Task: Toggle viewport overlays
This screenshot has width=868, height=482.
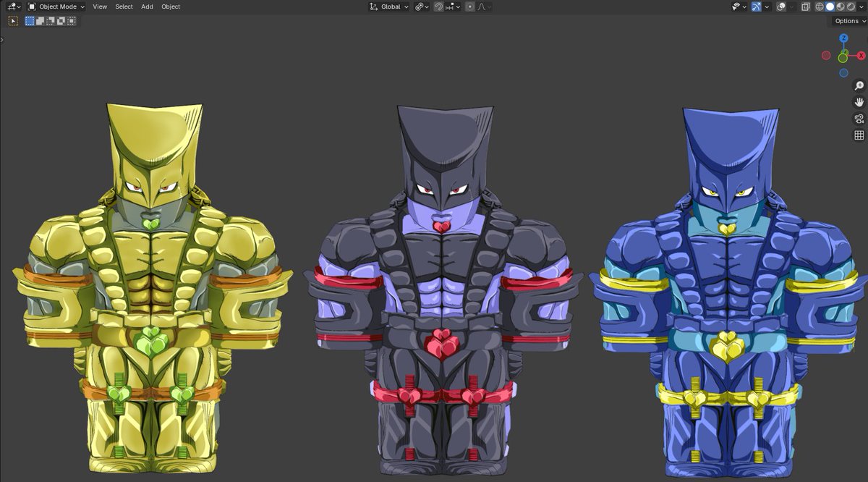Action: pos(781,7)
